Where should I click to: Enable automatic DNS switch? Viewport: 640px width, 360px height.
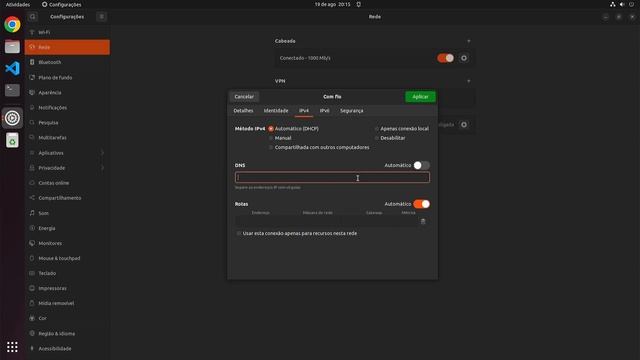coord(421,165)
